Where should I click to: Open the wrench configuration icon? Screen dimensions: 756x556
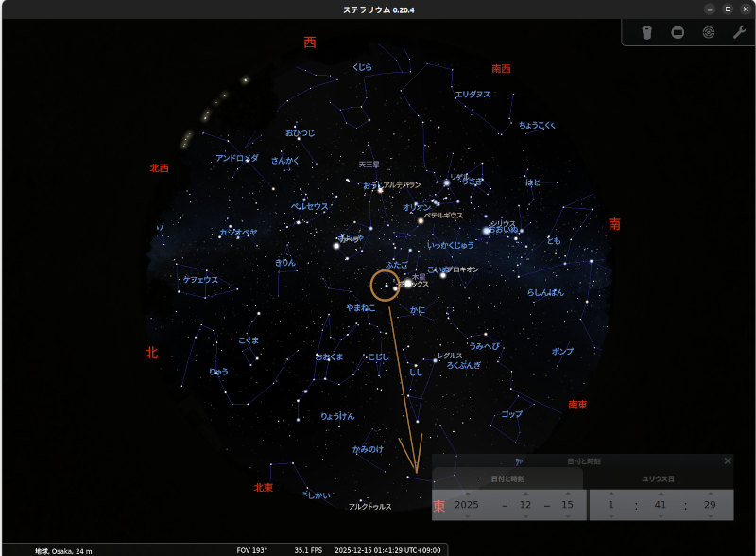pyautogui.click(x=739, y=32)
